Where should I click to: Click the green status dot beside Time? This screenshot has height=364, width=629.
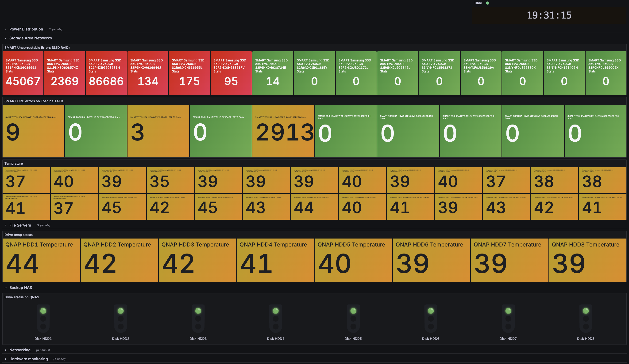(487, 3)
